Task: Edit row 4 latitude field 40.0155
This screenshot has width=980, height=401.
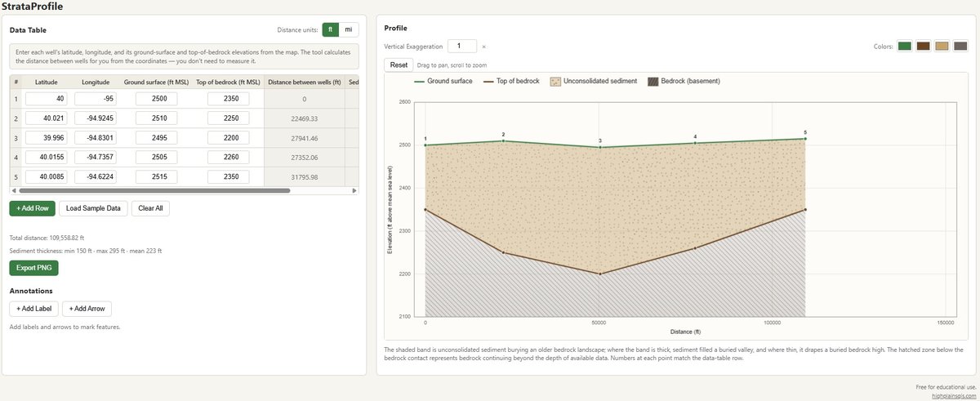Action: (x=47, y=158)
